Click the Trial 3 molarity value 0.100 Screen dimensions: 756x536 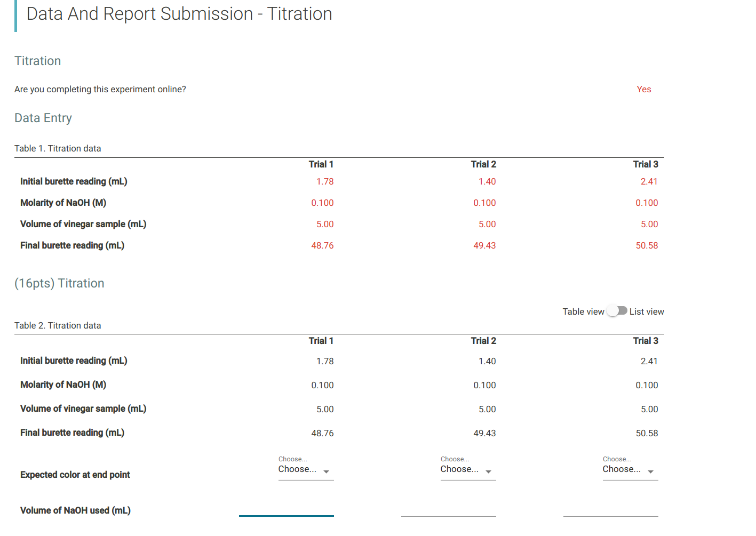click(647, 203)
